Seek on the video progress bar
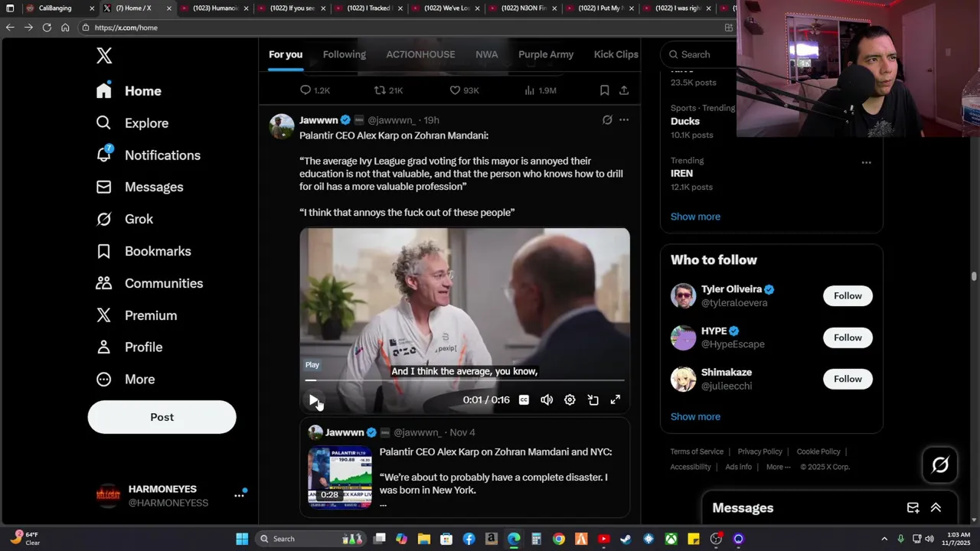The height and width of the screenshot is (551, 980). tap(465, 380)
